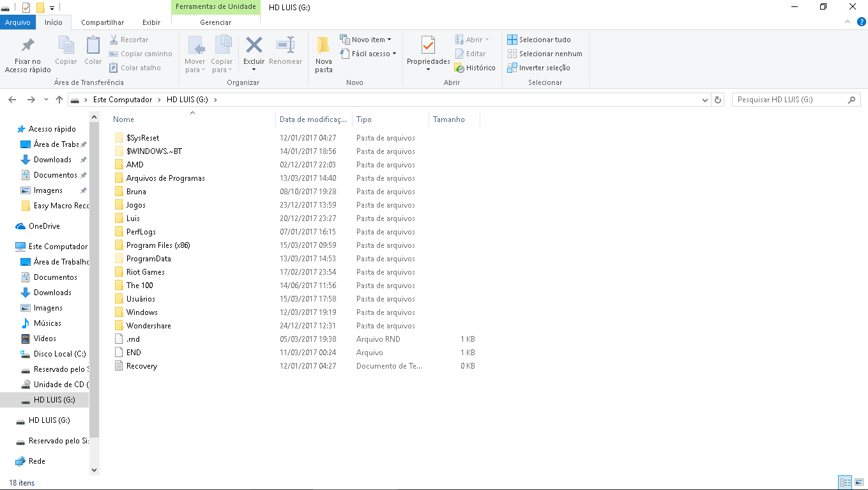Refresh the current folder view
The width and height of the screenshot is (868, 490).
(x=718, y=100)
